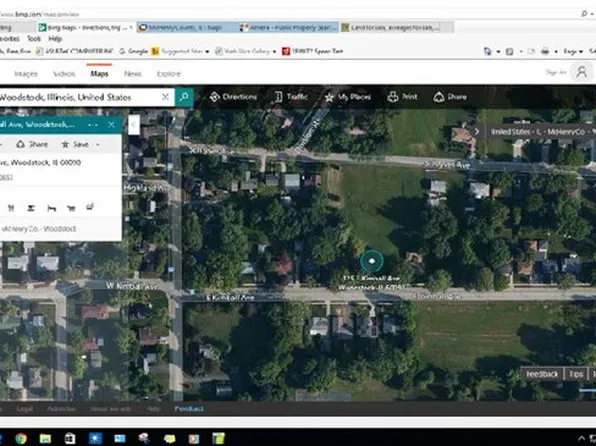Viewport: 596px width, 446px height.
Task: Open the Store icon in taskbar
Action: [x=70, y=438]
